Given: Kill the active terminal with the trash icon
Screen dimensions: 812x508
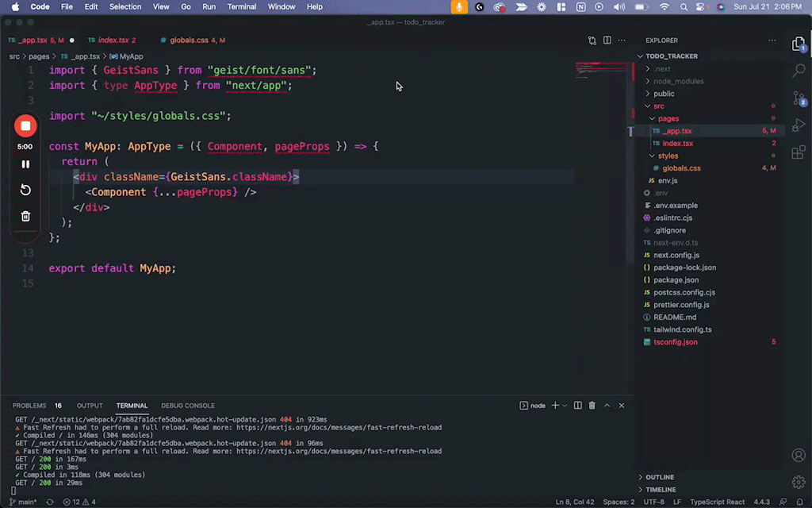Looking at the screenshot, I should [592, 405].
